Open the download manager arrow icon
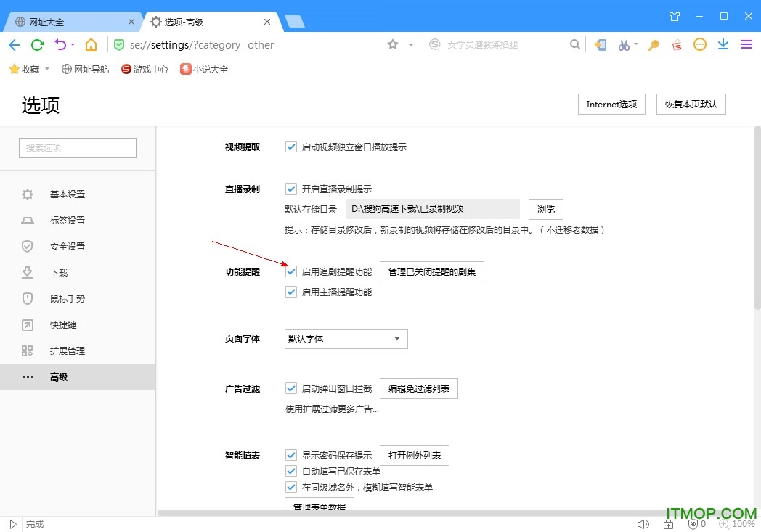 click(x=723, y=44)
